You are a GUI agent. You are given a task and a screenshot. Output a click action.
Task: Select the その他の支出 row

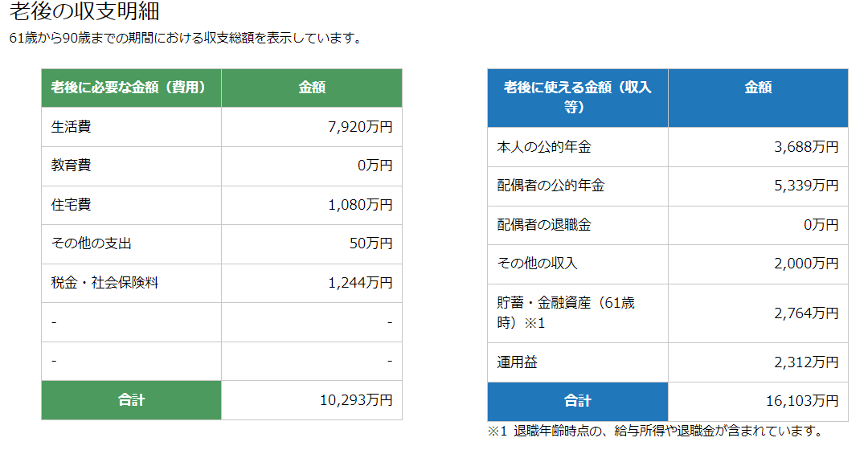(222, 244)
